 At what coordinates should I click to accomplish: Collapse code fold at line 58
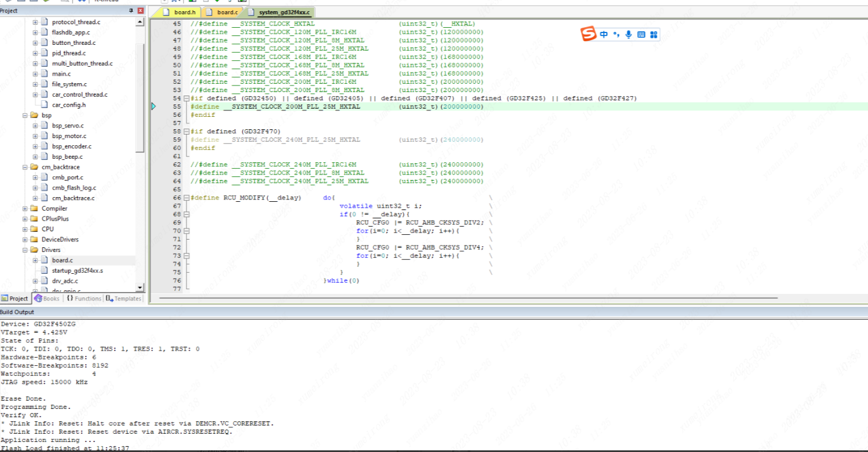(x=186, y=131)
